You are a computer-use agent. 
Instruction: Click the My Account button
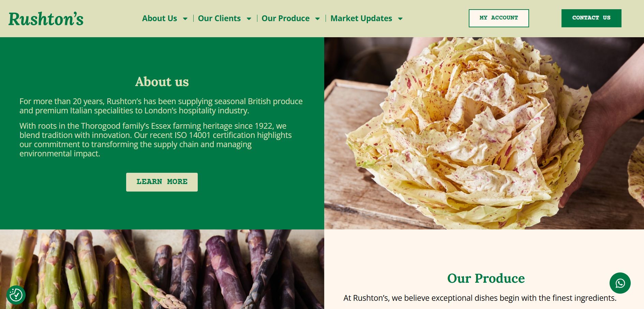pyautogui.click(x=499, y=18)
